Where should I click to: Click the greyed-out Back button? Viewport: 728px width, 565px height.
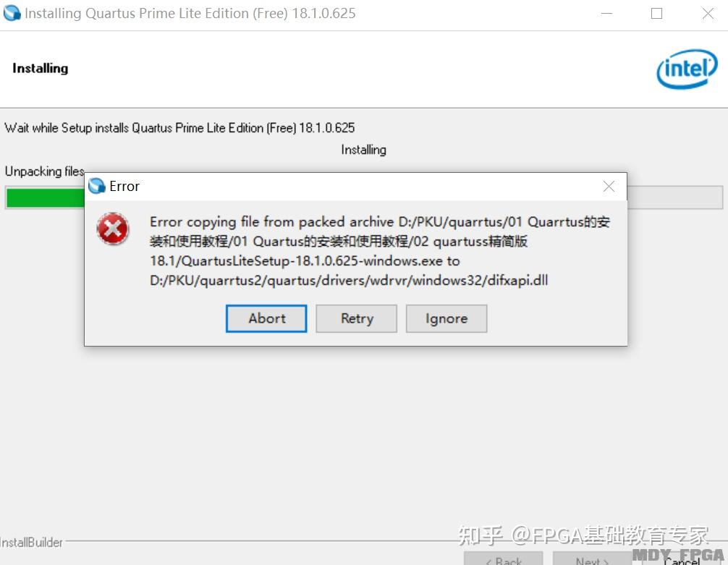503,559
